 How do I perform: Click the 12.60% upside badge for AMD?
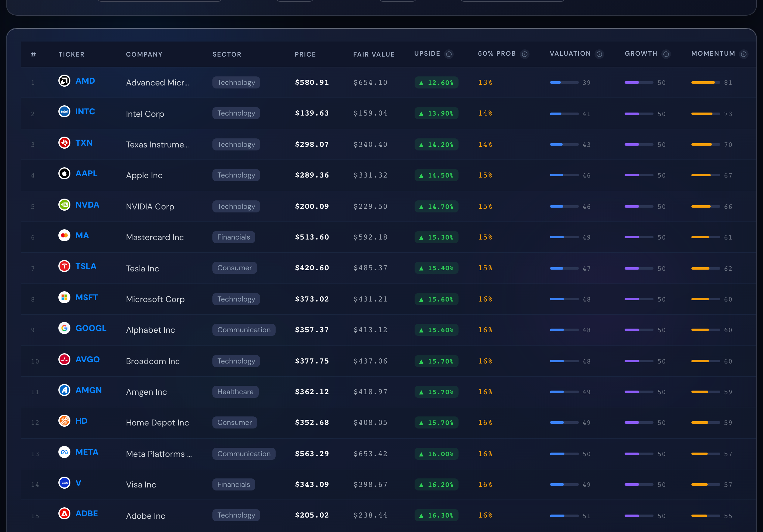click(x=436, y=82)
